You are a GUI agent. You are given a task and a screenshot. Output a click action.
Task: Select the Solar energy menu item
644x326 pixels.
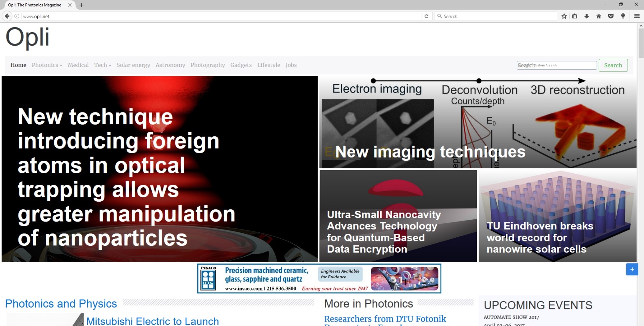pos(133,65)
